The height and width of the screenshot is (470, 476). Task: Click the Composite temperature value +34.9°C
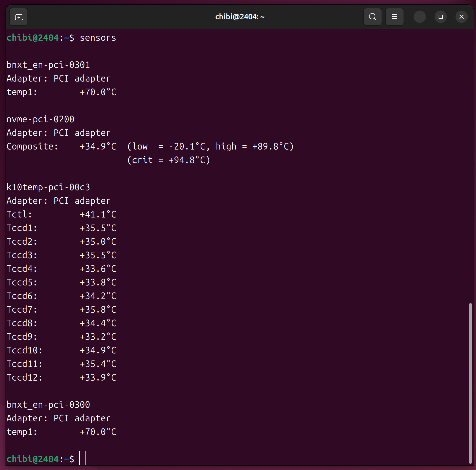pyautogui.click(x=98, y=146)
